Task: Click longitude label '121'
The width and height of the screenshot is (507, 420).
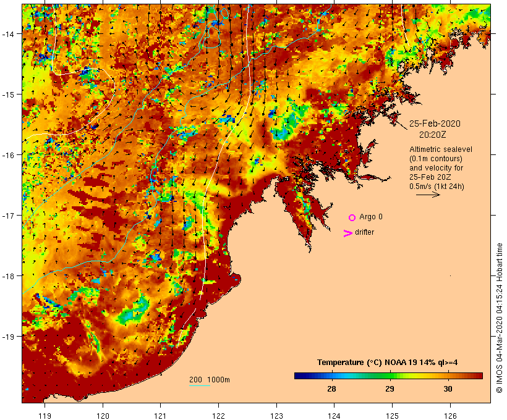Action: click(160, 416)
